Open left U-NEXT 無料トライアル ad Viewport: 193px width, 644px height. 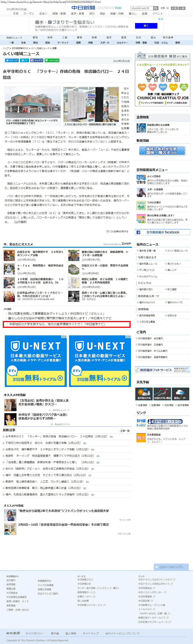point(36,361)
